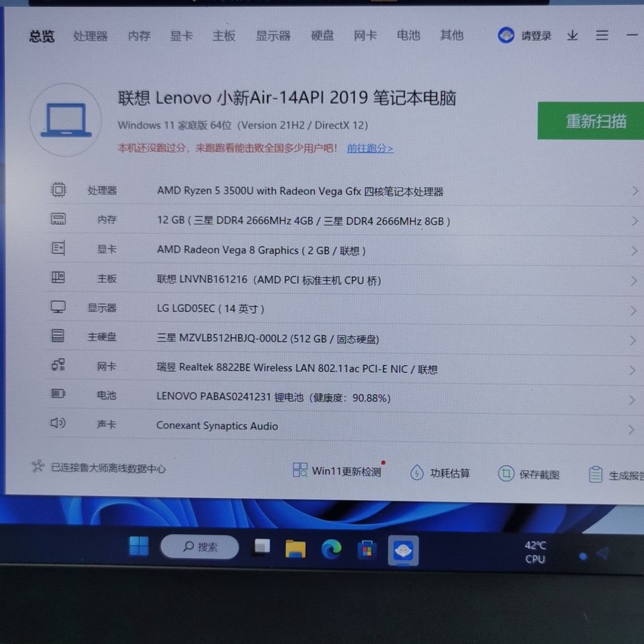The image size is (644, 644).
Task: Switch to the 总览 overview tab
Action: coord(42,36)
